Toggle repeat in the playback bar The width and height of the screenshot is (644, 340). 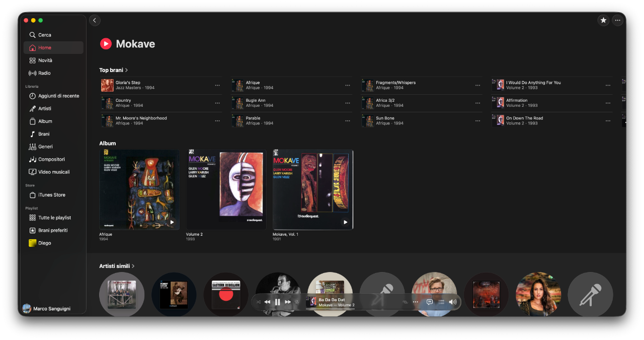click(297, 302)
